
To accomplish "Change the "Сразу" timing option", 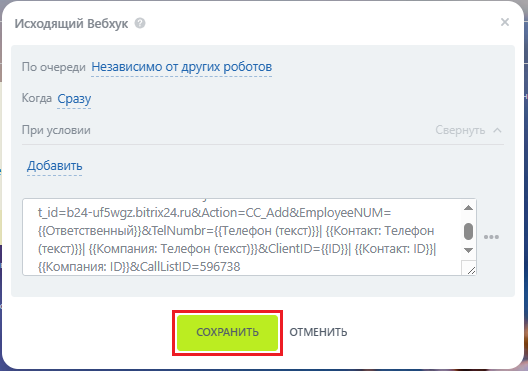I will click(x=74, y=99).
